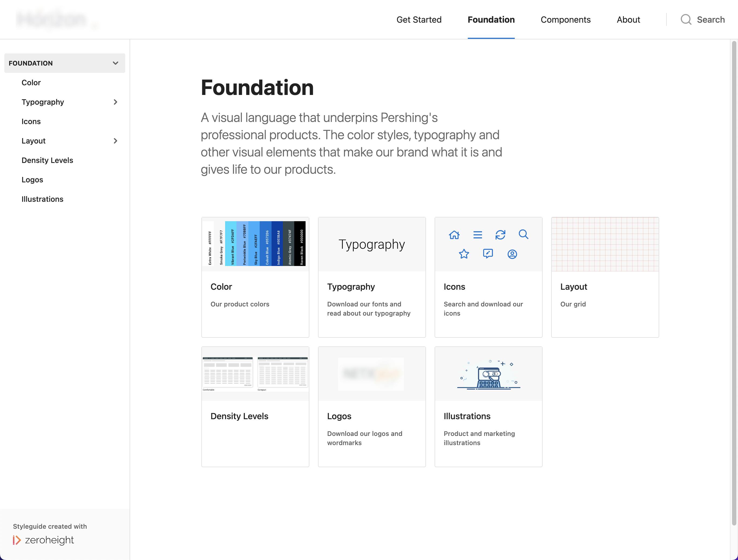Open Layout in the sidebar
Image resolution: width=738 pixels, height=560 pixels.
pyautogui.click(x=33, y=141)
